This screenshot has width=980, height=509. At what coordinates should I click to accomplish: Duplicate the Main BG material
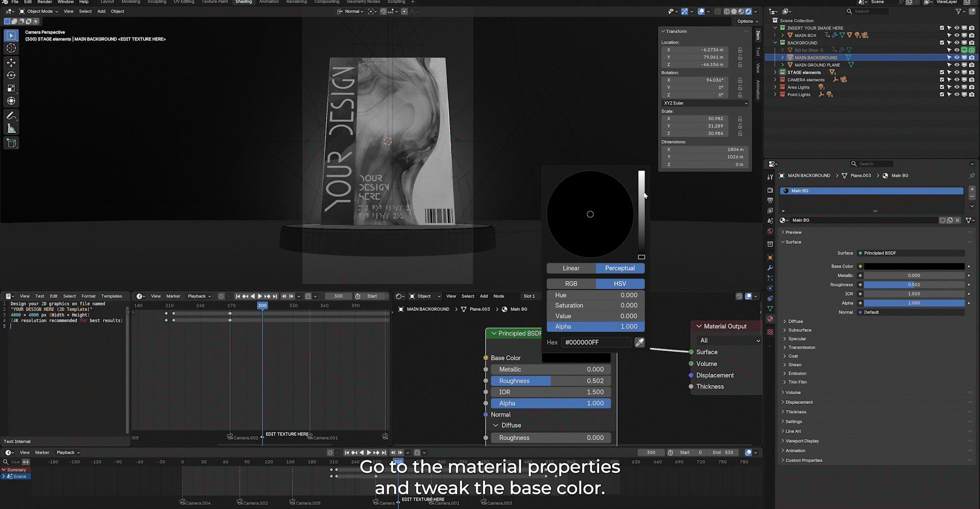950,220
